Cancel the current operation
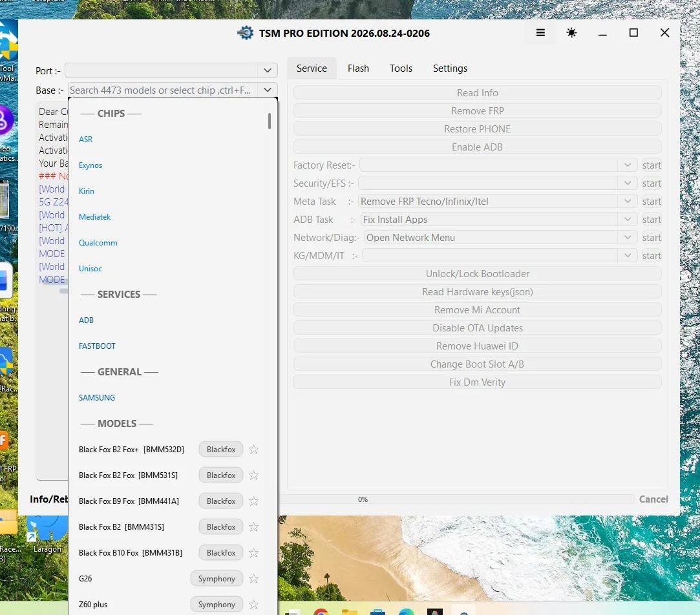 pos(653,499)
